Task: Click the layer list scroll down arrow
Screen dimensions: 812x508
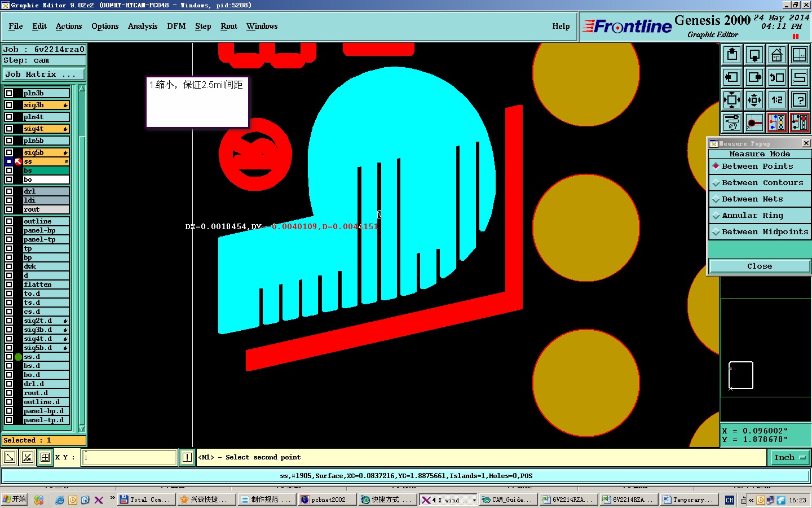Action: click(82, 429)
